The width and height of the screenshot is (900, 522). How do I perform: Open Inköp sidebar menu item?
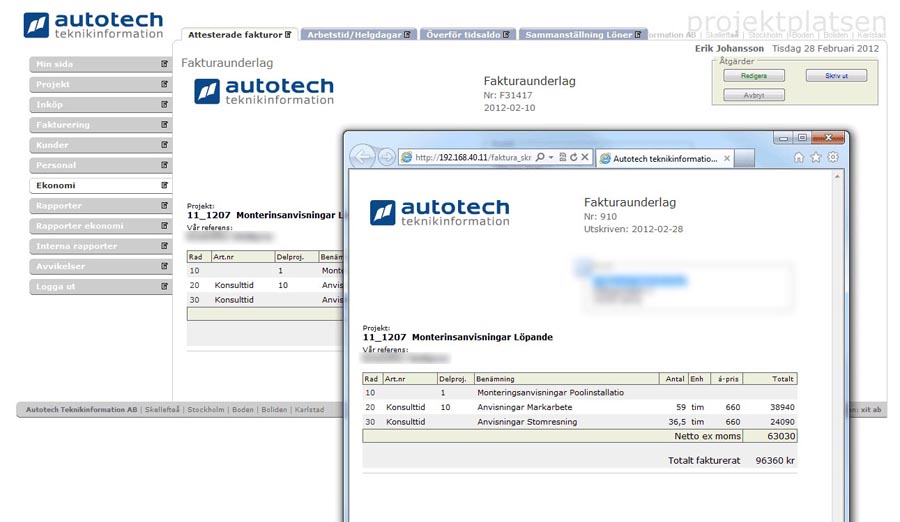100,105
